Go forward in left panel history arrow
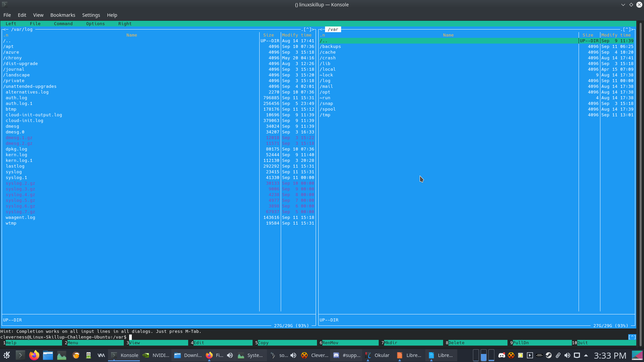Screen dimensions: 644x362 (x=313, y=29)
